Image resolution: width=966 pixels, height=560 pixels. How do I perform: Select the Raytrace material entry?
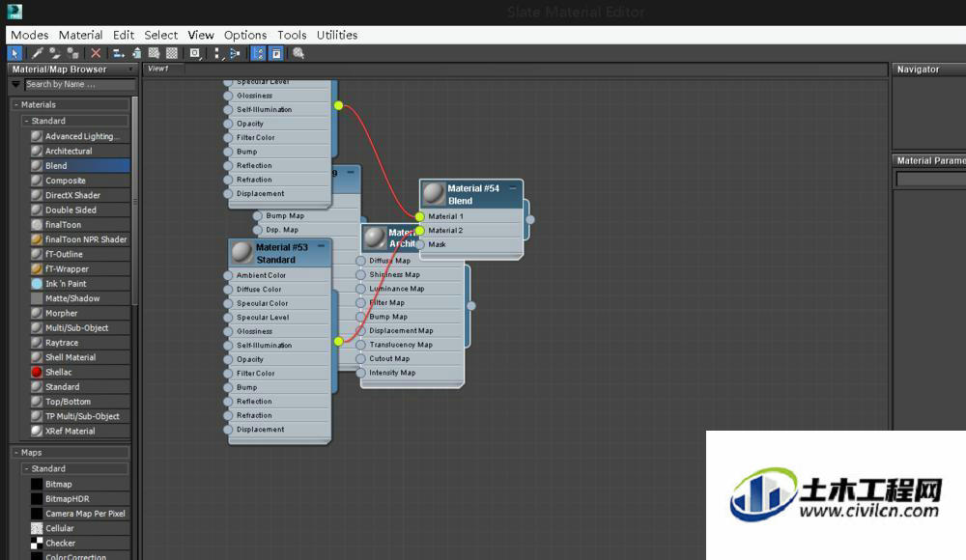(80, 343)
